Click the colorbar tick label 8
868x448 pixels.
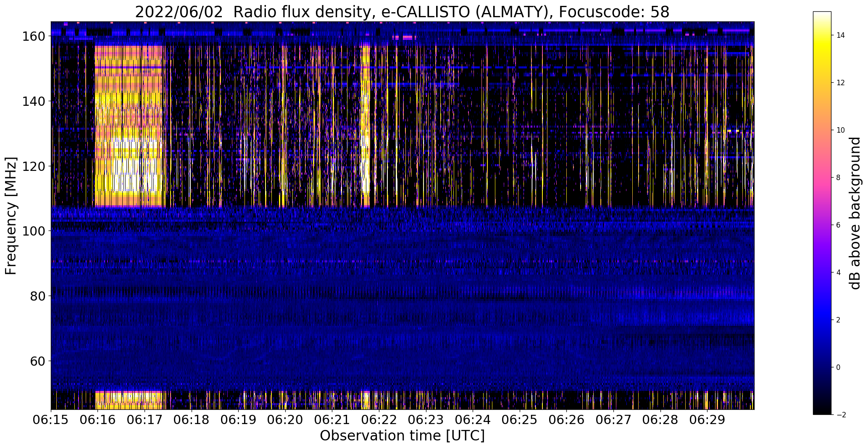pos(839,178)
